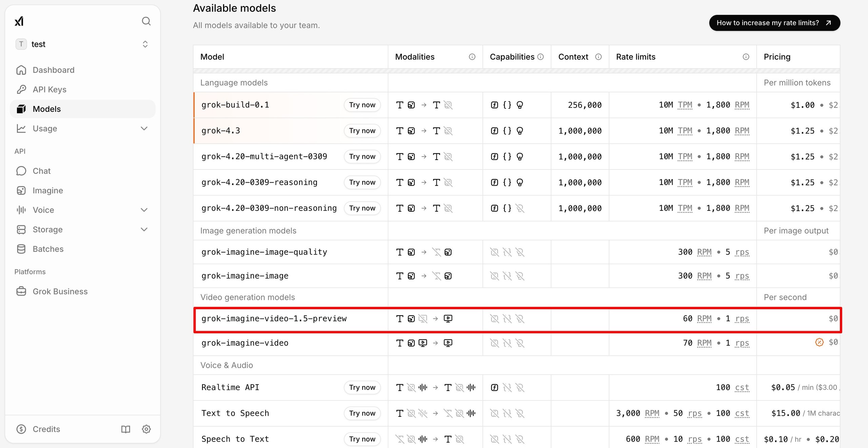Click How to increase my rate limits button
Screen dimensions: 868x448
[774, 23]
